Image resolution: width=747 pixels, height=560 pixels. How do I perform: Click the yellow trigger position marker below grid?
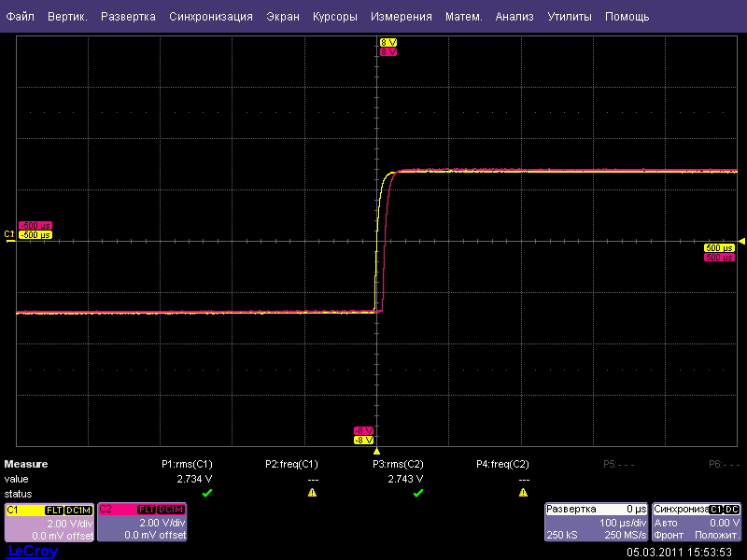coord(376,450)
